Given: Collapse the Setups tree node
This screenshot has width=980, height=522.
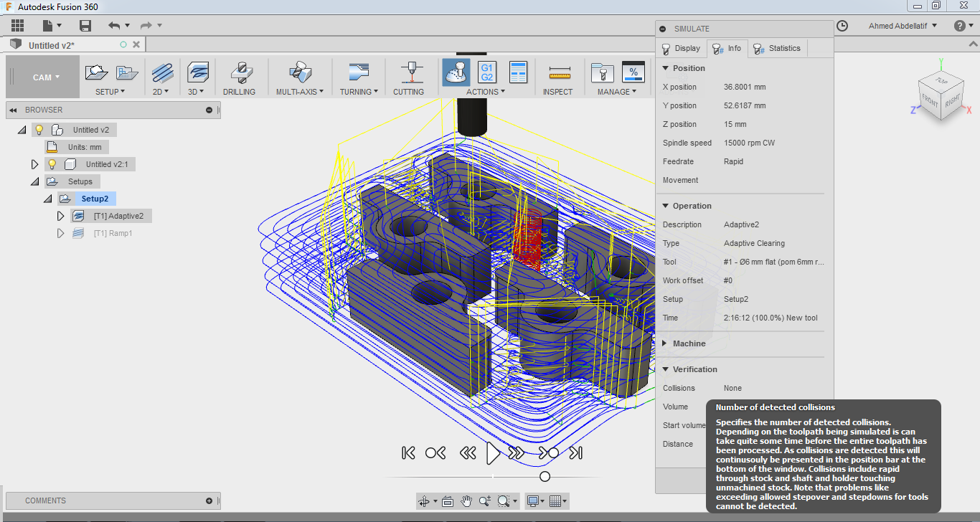Looking at the screenshot, I should (x=34, y=181).
